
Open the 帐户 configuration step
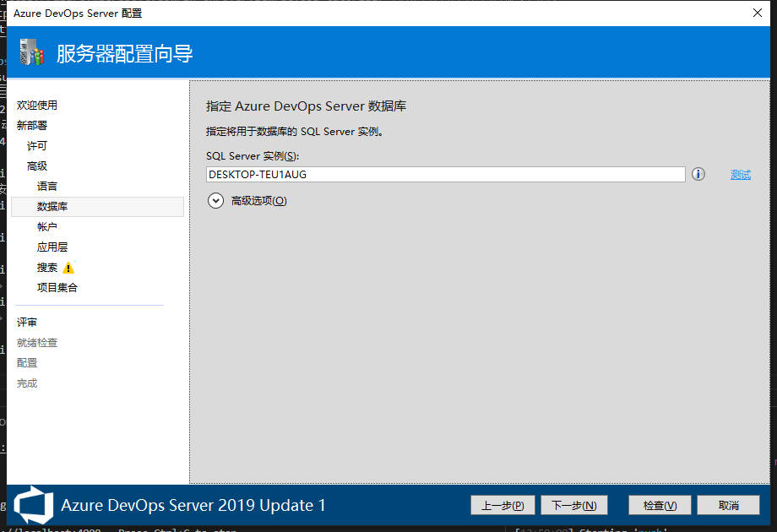coord(47,227)
